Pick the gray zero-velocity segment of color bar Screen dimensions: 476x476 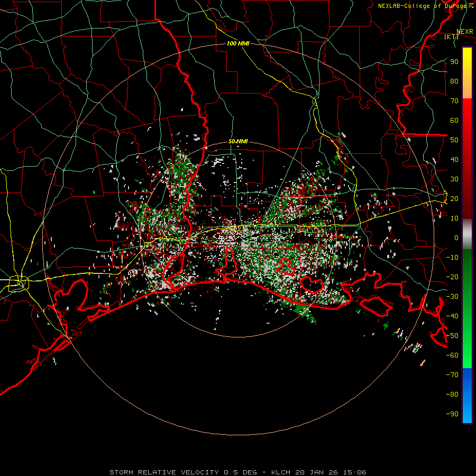click(x=467, y=234)
